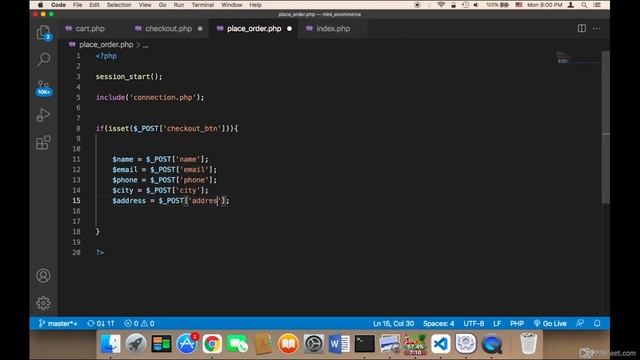Click include('connection.php'); line
The width and height of the screenshot is (640, 360).
(150, 97)
